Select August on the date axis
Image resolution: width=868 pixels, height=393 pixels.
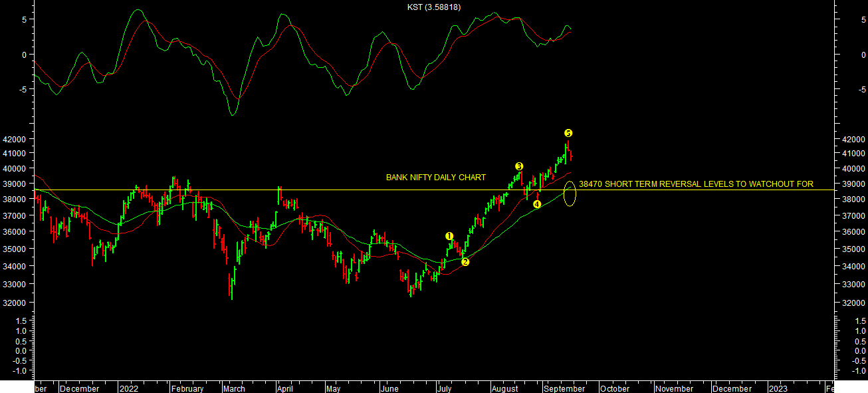(505, 388)
